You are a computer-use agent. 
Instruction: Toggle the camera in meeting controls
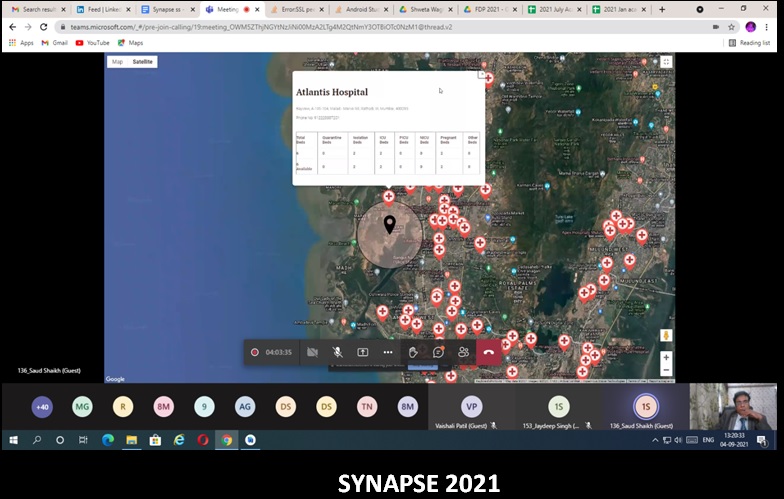(x=312, y=352)
